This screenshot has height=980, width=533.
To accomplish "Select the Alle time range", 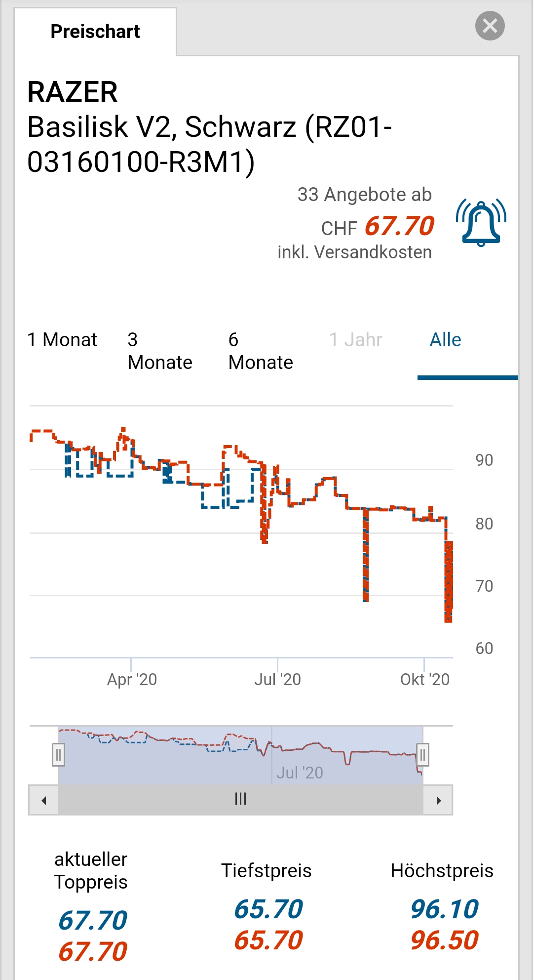I will pos(445,340).
